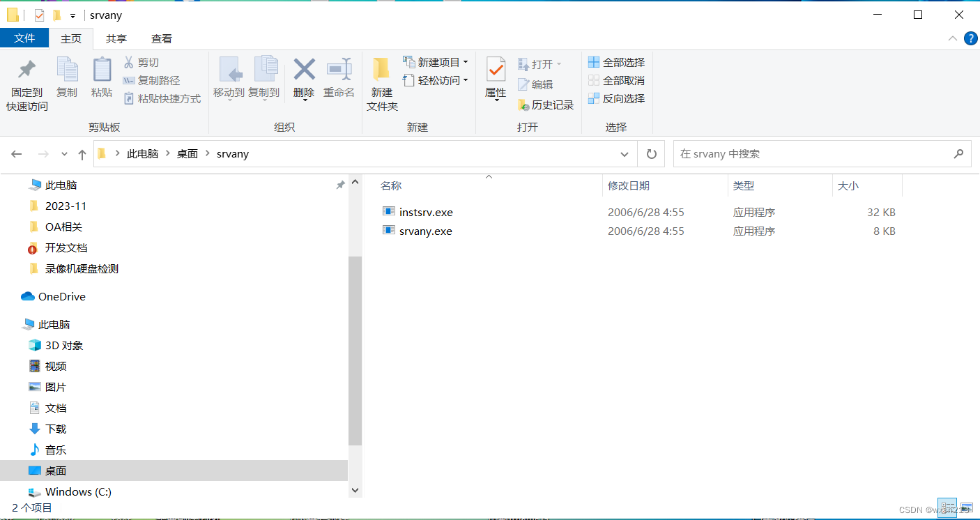980x520 pixels.
Task: Click the Refresh button
Action: pos(652,154)
